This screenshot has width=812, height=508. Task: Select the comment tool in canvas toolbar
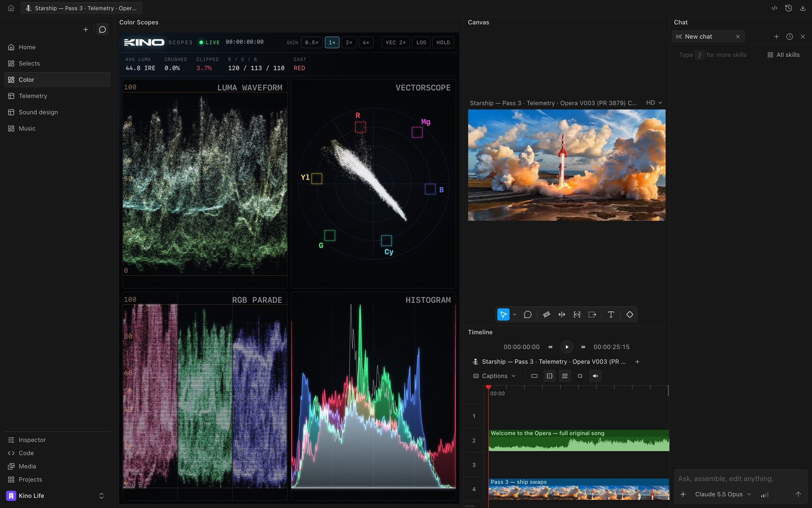[x=527, y=314]
